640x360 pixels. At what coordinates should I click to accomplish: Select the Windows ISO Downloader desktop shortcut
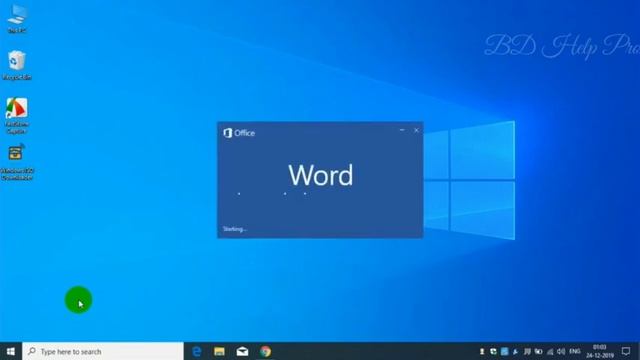(17, 162)
